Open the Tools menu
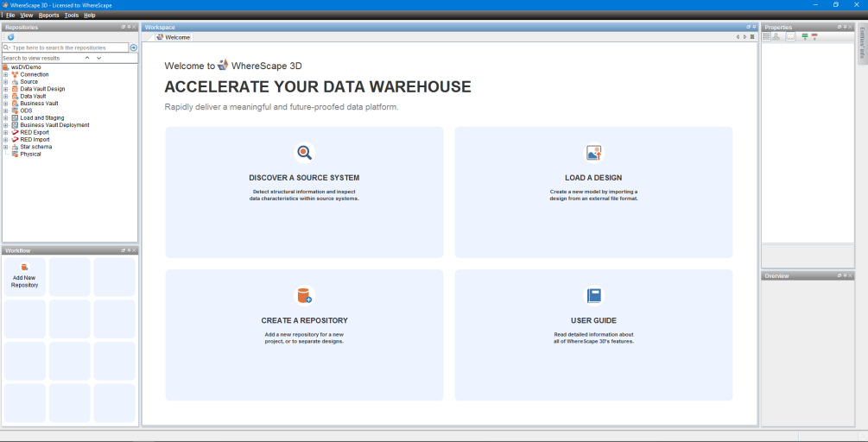Image resolution: width=868 pixels, height=442 pixels. pyautogui.click(x=72, y=16)
